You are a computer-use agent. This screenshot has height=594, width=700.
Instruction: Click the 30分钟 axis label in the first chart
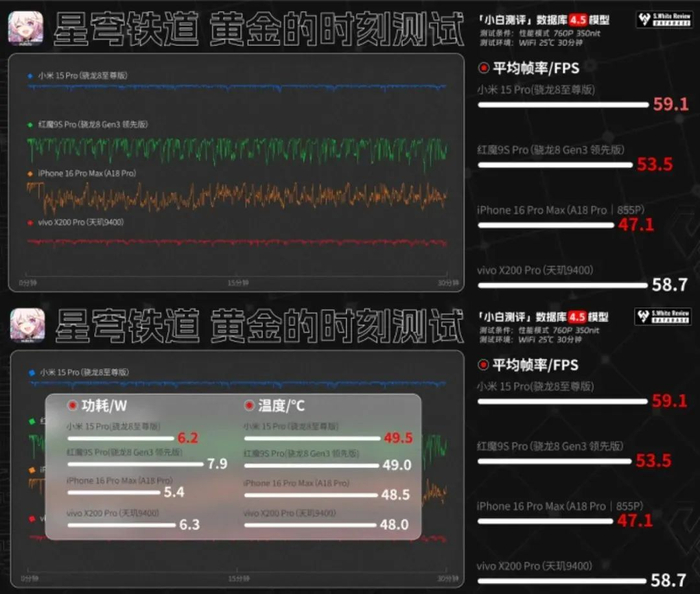coord(448,283)
